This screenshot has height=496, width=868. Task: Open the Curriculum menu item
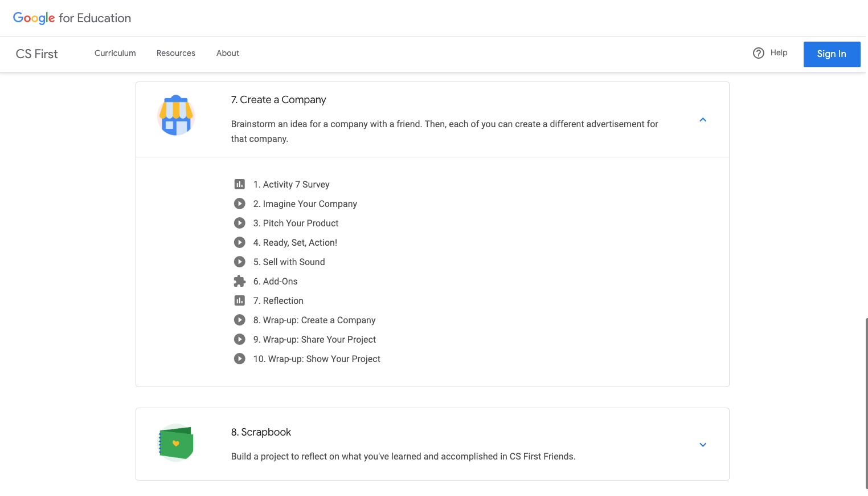(x=115, y=53)
